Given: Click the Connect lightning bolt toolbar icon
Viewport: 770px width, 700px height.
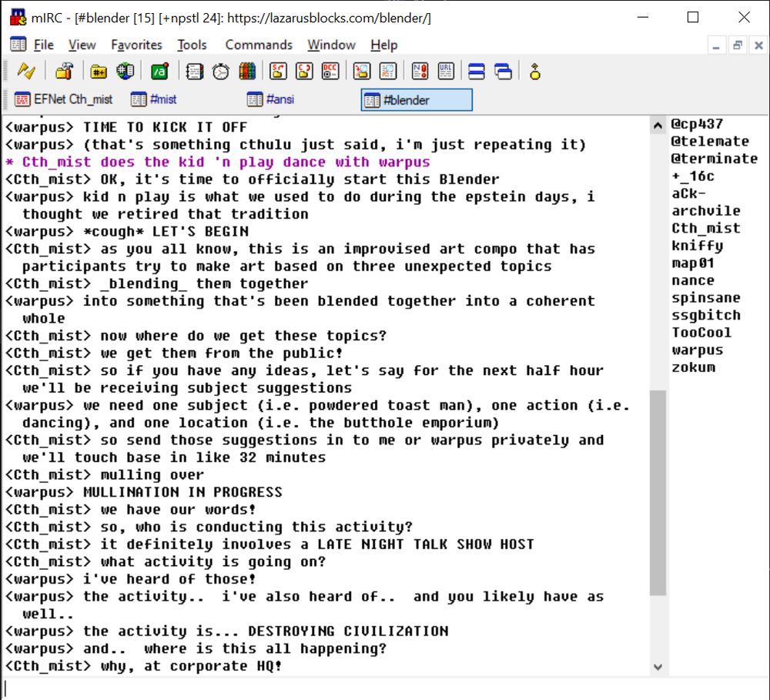Looking at the screenshot, I should [26, 72].
